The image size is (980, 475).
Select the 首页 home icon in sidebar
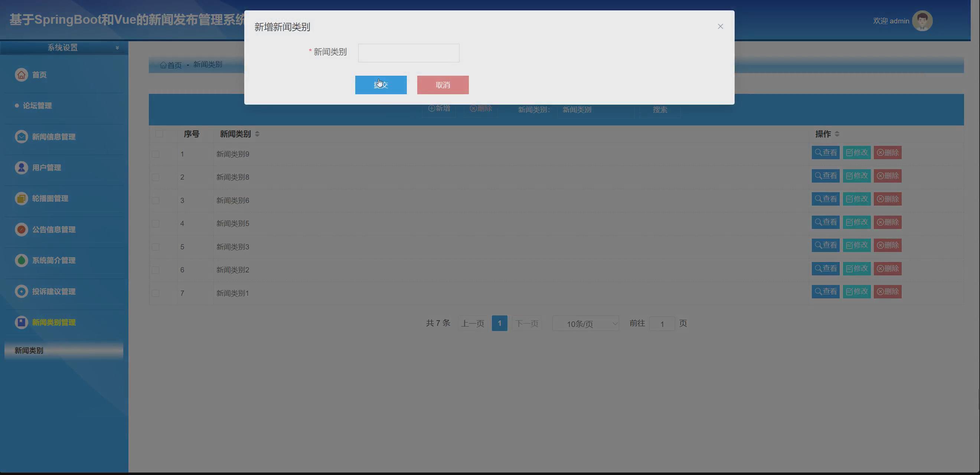pos(21,75)
